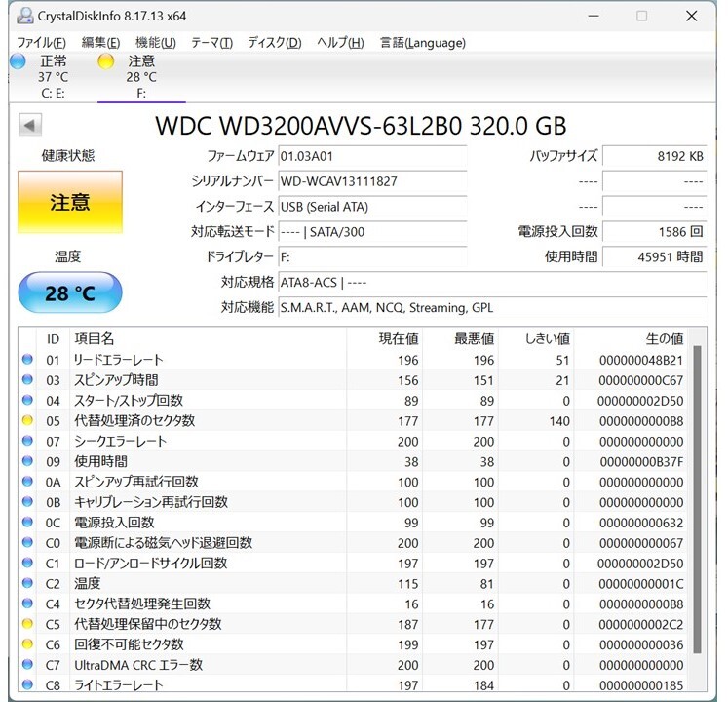The width and height of the screenshot is (728, 702).
Task: Click the バッファサイズ value 8192 KB
Action: [655, 156]
